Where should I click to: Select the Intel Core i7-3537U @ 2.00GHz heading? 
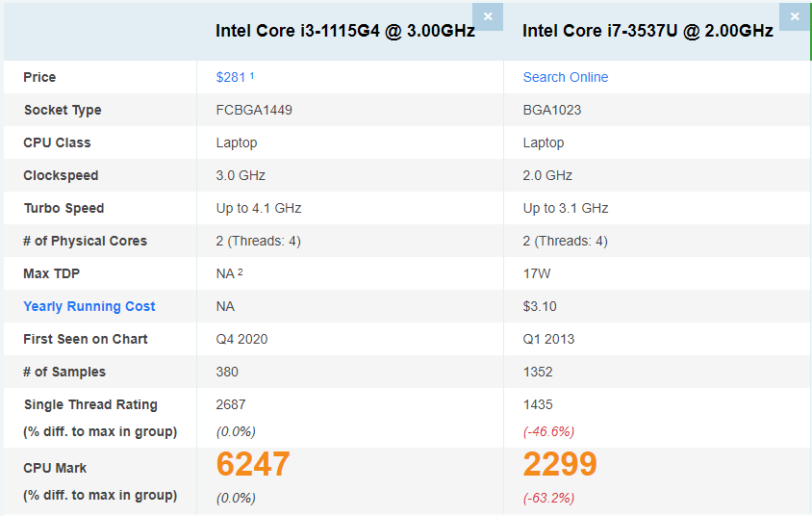(647, 31)
